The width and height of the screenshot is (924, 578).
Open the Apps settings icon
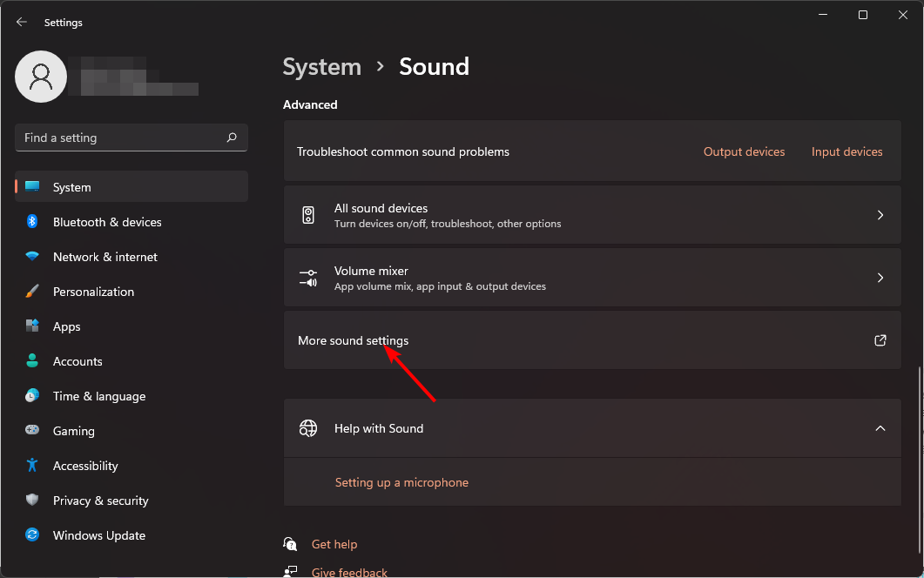click(x=33, y=326)
